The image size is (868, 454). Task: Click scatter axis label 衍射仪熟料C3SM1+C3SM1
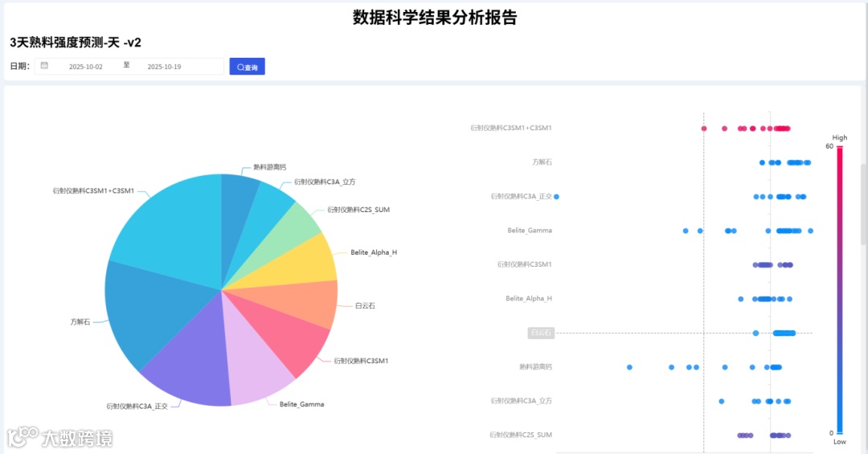511,128
